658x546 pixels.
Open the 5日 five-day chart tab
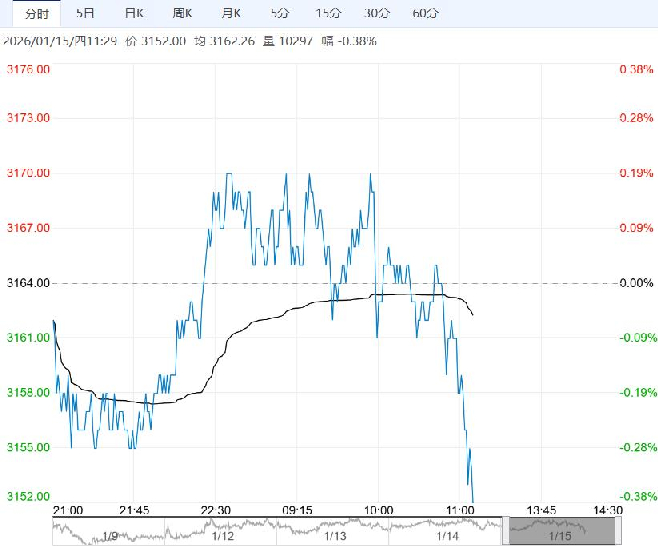point(87,13)
